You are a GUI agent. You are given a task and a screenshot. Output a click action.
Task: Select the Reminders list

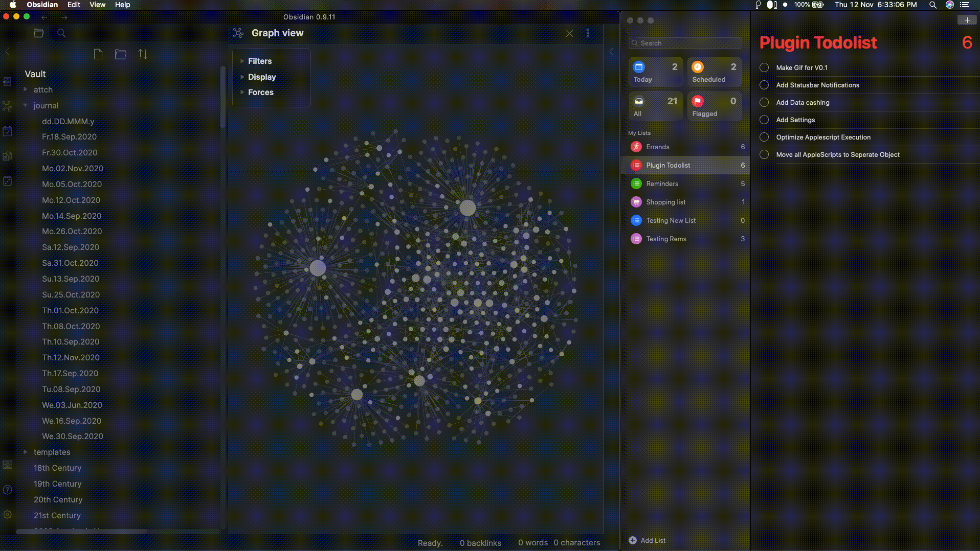[x=685, y=183]
